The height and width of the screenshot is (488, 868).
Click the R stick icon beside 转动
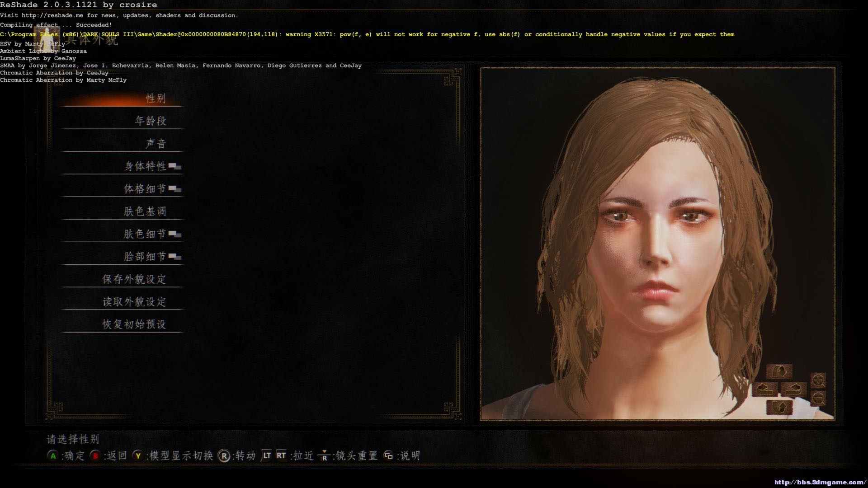(x=224, y=456)
